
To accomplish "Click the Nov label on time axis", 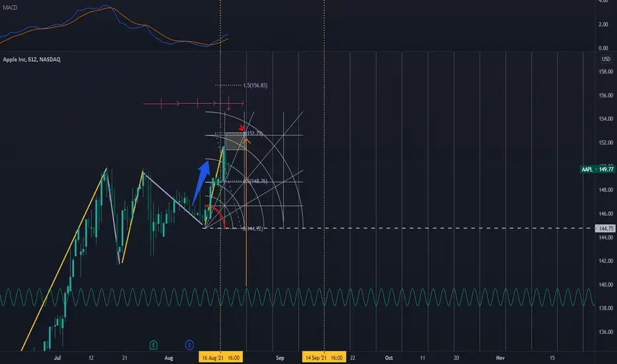I will tap(500, 357).
